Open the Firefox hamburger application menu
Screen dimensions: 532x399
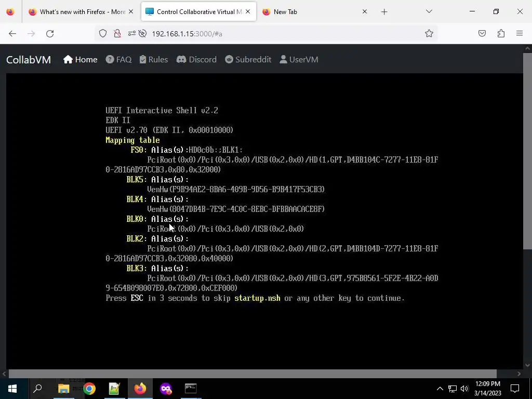tap(520, 33)
